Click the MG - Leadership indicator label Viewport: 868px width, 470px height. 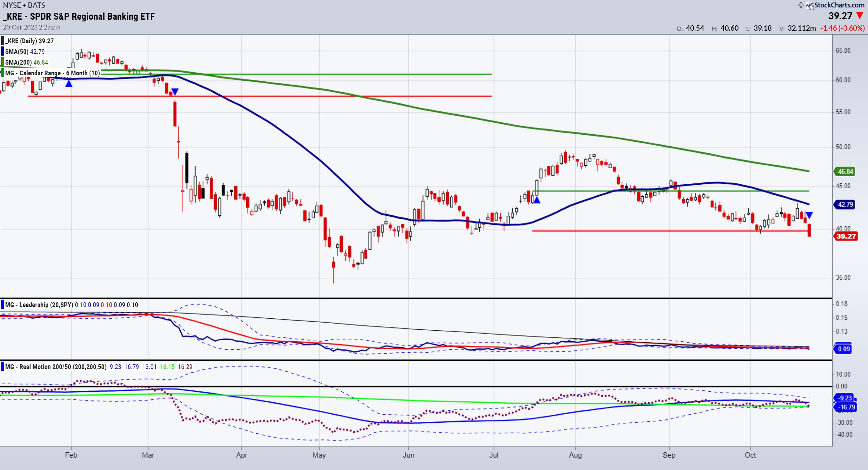(39, 305)
